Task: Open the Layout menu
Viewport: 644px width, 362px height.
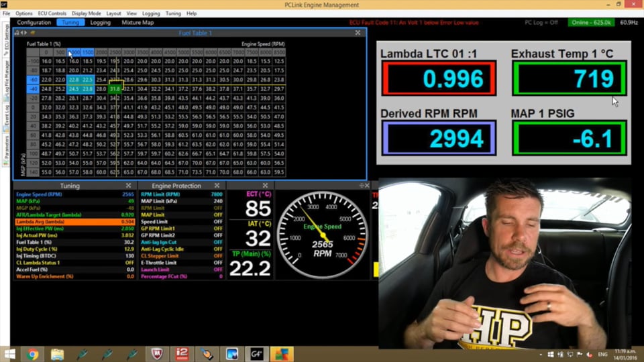Action: 113,13
